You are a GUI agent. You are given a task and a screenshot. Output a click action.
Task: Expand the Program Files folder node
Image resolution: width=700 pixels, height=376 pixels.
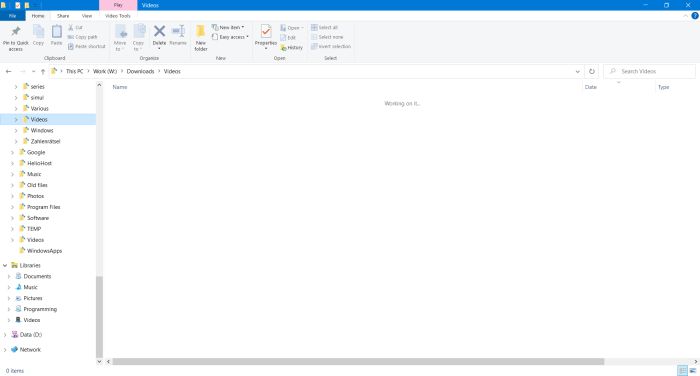(12, 207)
